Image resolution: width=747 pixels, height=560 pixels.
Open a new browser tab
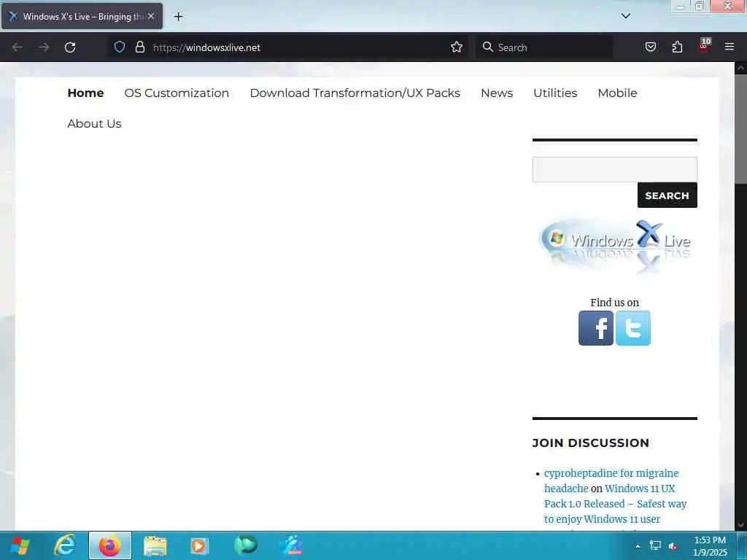(178, 17)
